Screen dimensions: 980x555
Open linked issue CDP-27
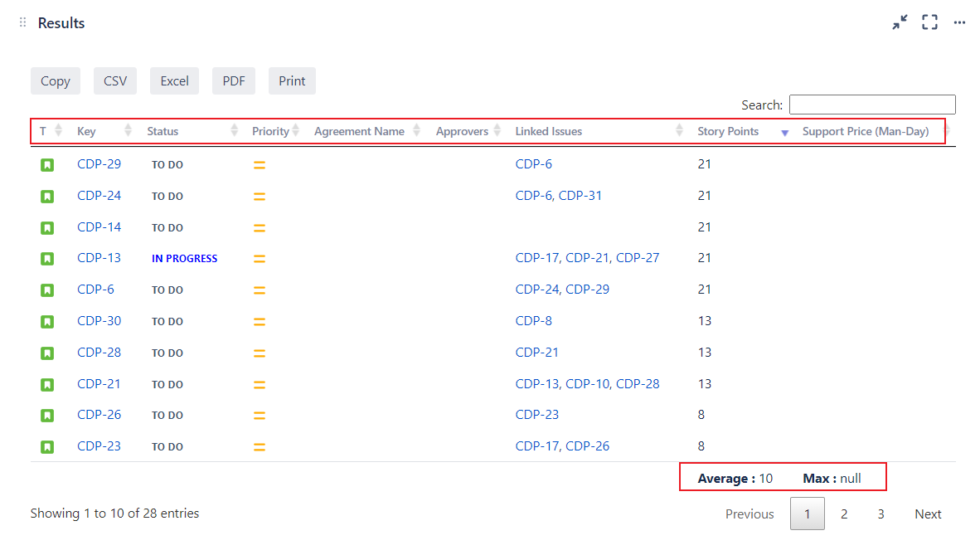pyautogui.click(x=638, y=258)
